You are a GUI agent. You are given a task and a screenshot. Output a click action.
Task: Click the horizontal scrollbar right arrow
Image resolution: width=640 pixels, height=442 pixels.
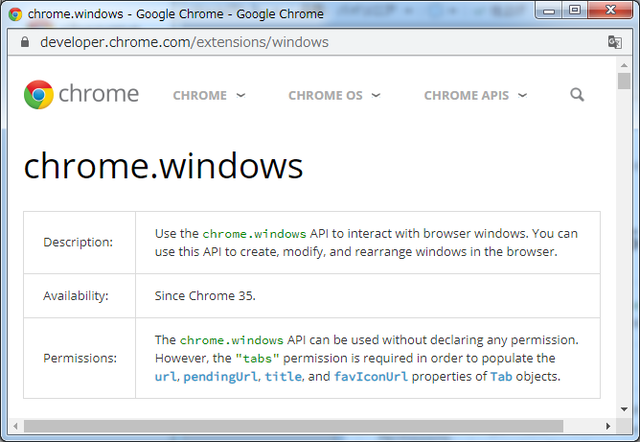608,426
